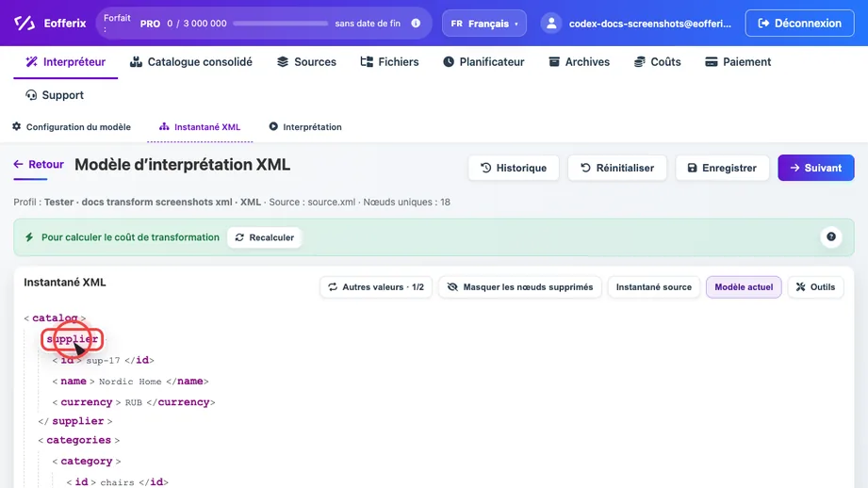Click the Déconnexion button
868x488 pixels.
click(x=799, y=24)
